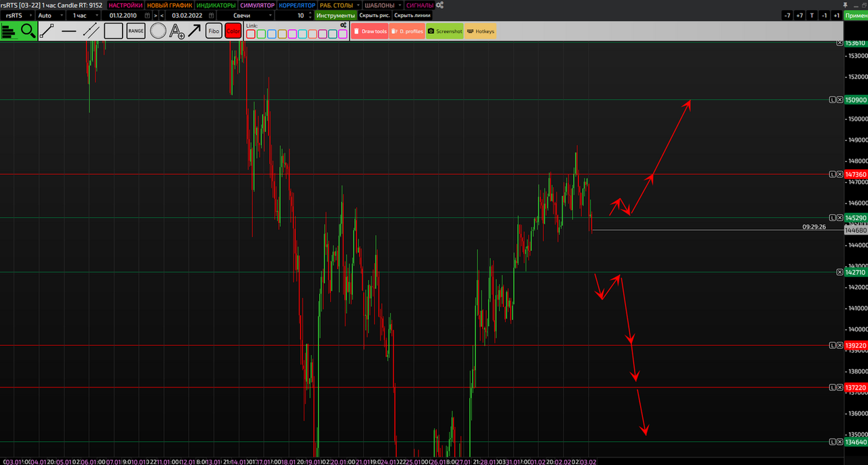
Task: Toggle L lock on 150900 level
Action: 832,100
